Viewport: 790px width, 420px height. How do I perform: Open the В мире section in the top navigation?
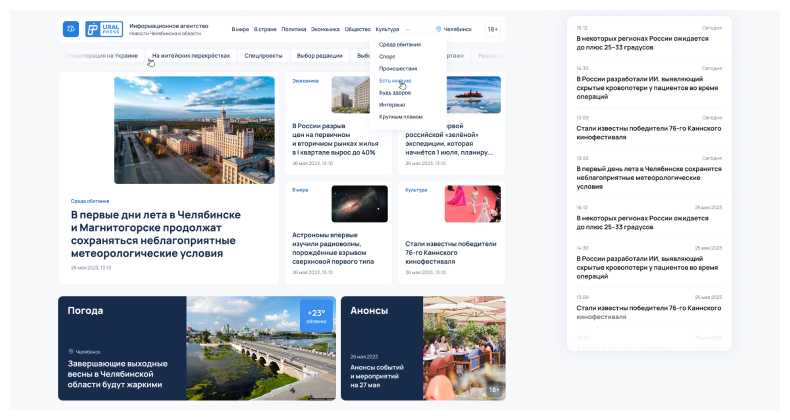tap(240, 29)
